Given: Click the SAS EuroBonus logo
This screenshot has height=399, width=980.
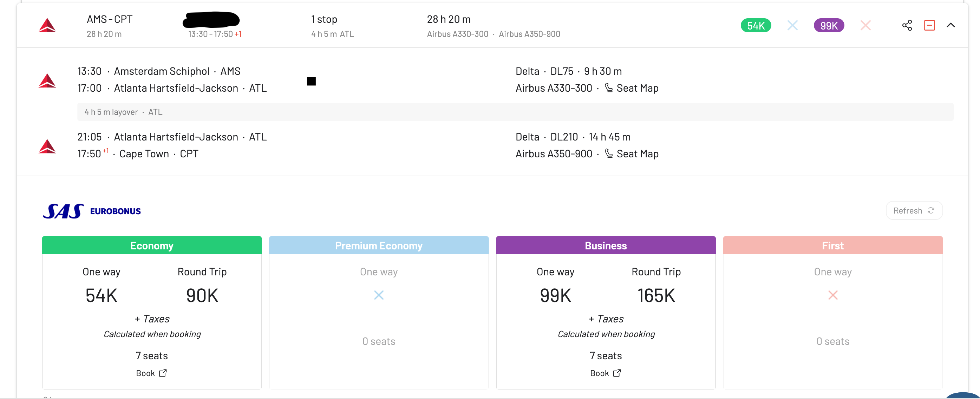Looking at the screenshot, I should [65, 210].
